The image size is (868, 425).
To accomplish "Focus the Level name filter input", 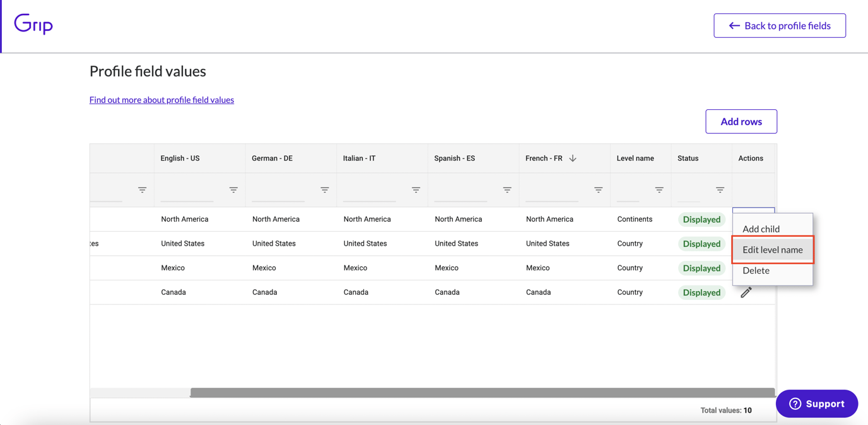I will (628, 192).
